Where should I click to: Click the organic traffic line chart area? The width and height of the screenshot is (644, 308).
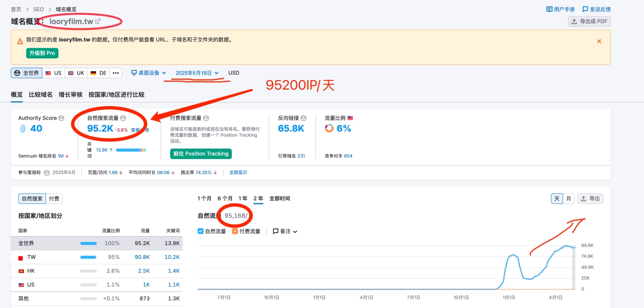pyautogui.click(x=386, y=267)
